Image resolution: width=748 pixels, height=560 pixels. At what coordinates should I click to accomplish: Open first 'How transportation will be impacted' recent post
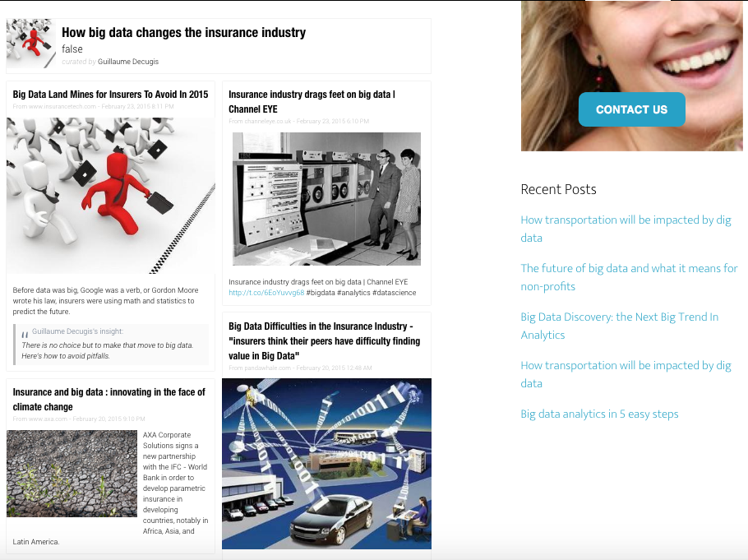(626, 229)
